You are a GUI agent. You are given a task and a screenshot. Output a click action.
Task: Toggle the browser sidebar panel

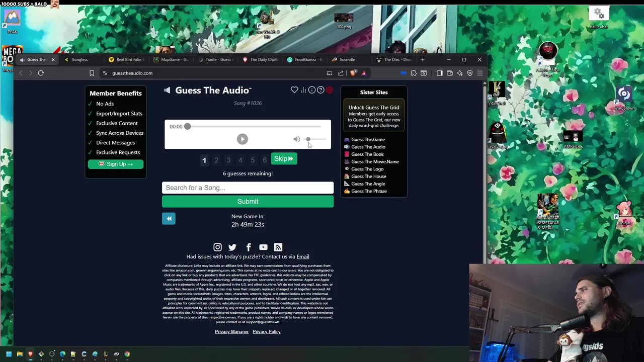439,73
